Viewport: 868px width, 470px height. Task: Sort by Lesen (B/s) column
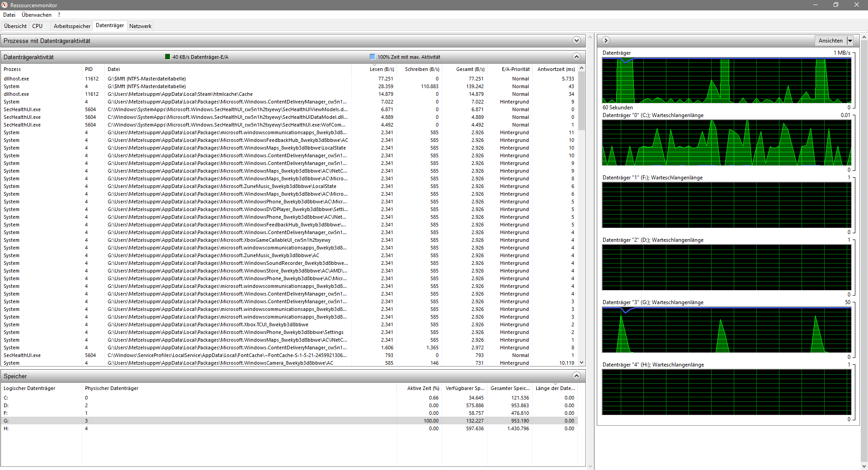[x=374, y=69]
